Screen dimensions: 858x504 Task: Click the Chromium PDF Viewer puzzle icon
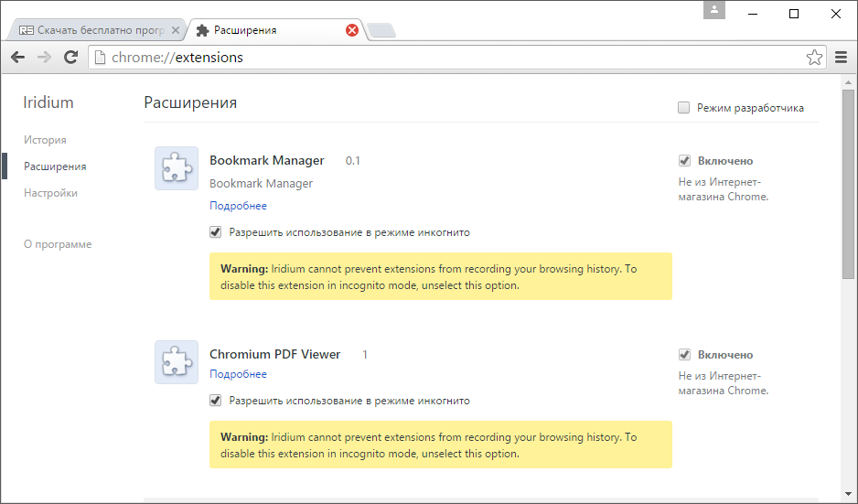pyautogui.click(x=177, y=361)
